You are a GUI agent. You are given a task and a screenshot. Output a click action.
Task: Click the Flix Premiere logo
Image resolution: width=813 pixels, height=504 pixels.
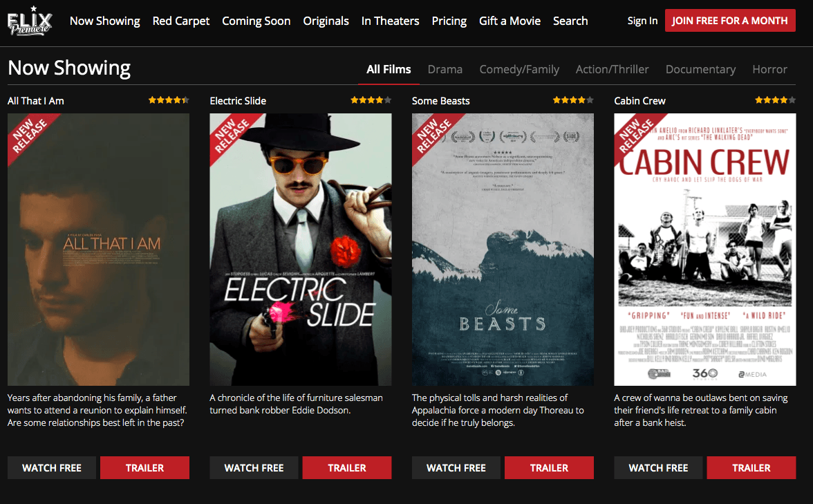coord(30,21)
